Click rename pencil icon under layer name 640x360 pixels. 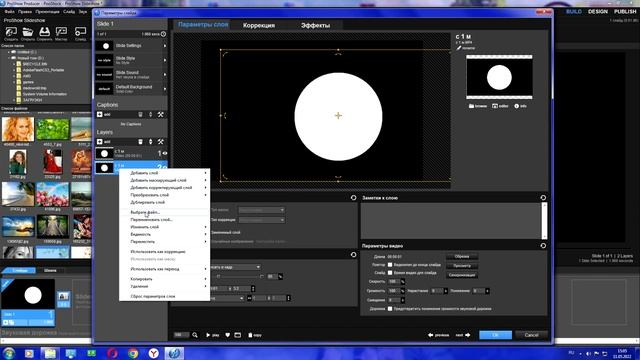tap(458, 48)
